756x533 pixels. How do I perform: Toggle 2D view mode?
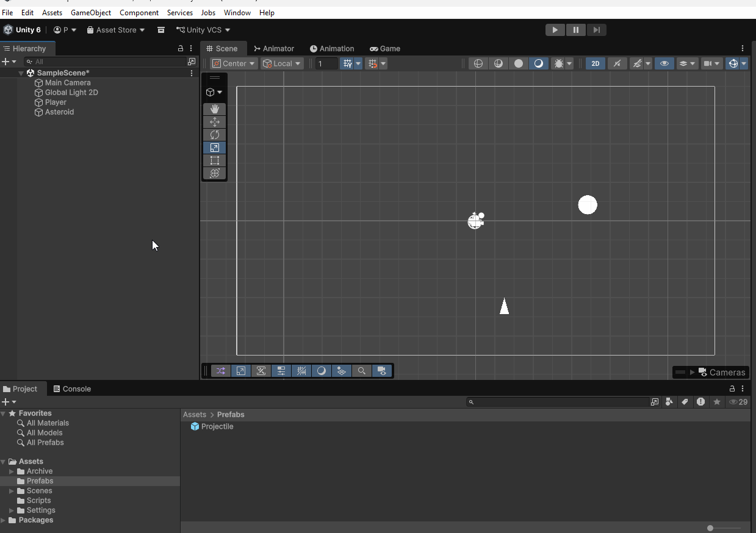[x=596, y=63]
